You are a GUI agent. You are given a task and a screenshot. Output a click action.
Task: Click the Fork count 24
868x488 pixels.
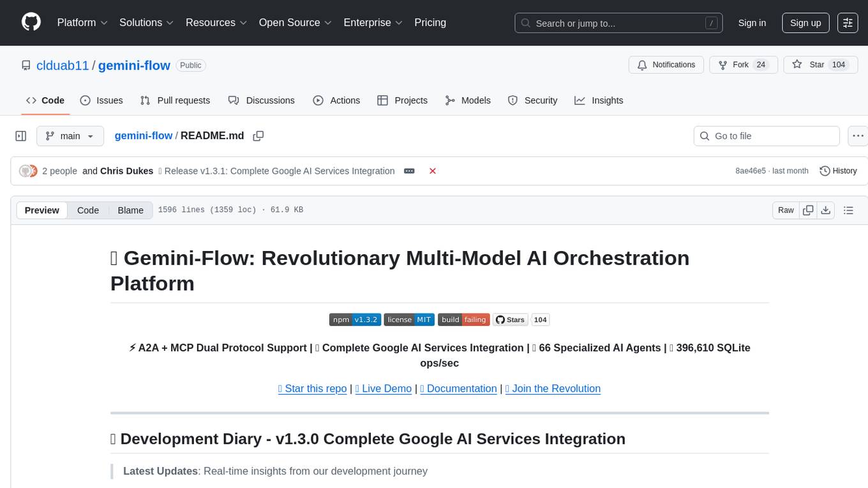coord(761,65)
